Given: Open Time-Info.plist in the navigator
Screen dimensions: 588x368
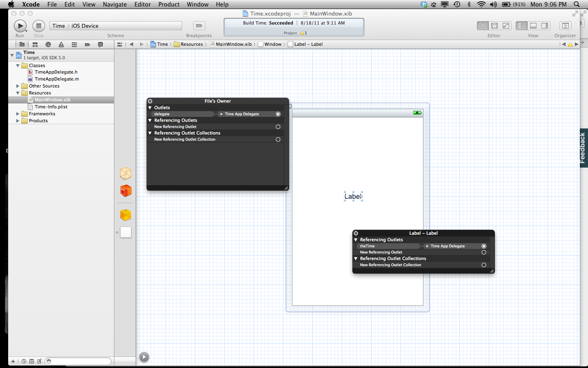Looking at the screenshot, I should pos(51,107).
